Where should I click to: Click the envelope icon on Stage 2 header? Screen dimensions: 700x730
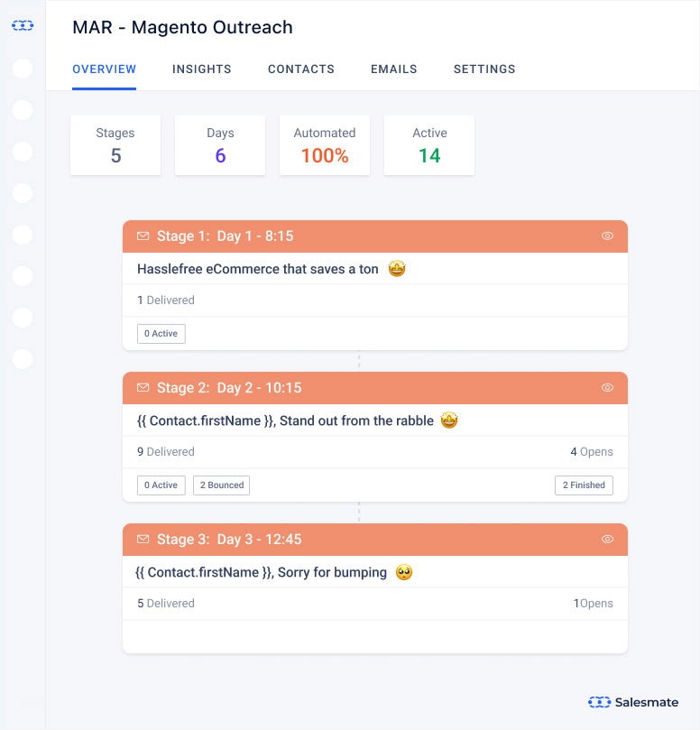[143, 387]
